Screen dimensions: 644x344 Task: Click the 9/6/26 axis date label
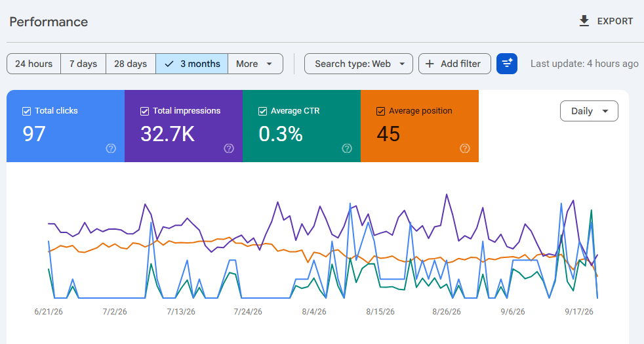(513, 312)
